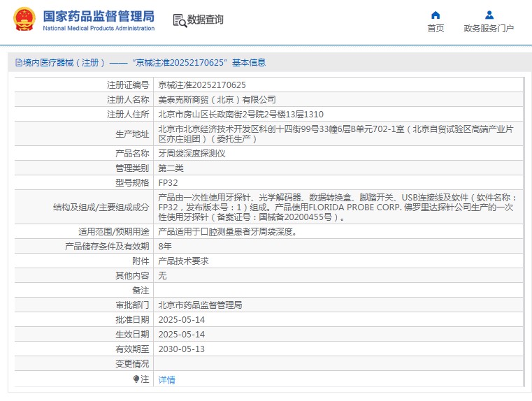Viewport: 532px width, 401px height.
Task: Click 产品适用于口腔测量患者牙周袋深度 text
Action: coord(227,231)
